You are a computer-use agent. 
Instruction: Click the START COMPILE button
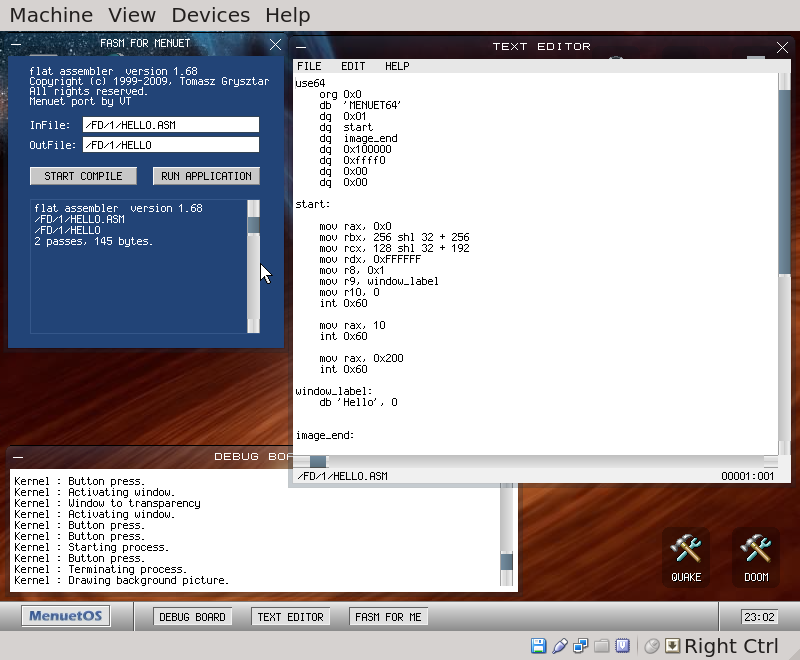coord(83,176)
